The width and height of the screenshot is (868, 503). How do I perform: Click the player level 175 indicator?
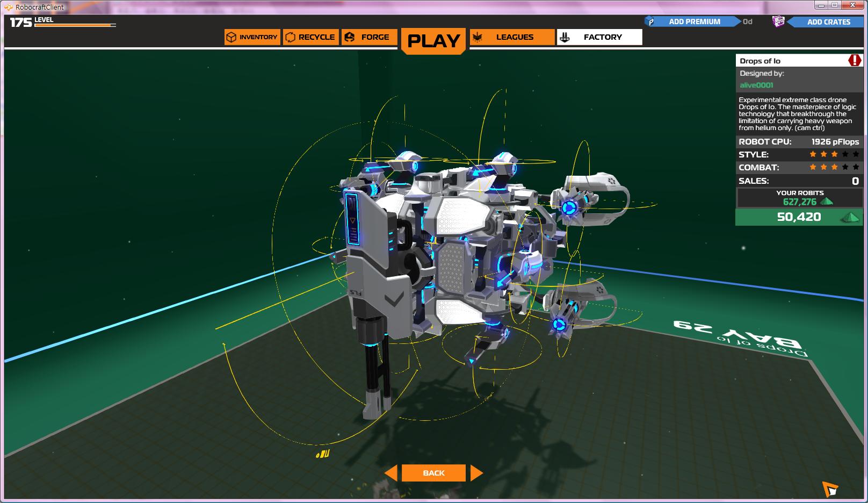click(x=21, y=22)
